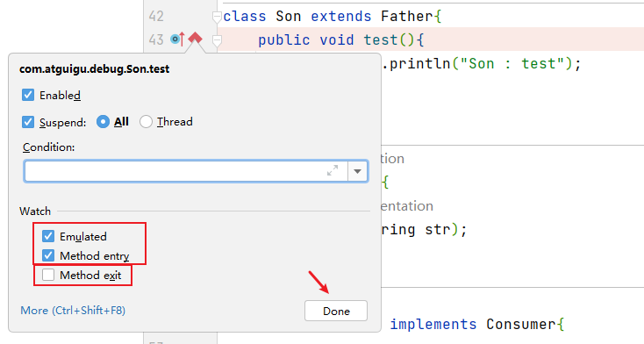Select the All suspend radio button

point(103,122)
